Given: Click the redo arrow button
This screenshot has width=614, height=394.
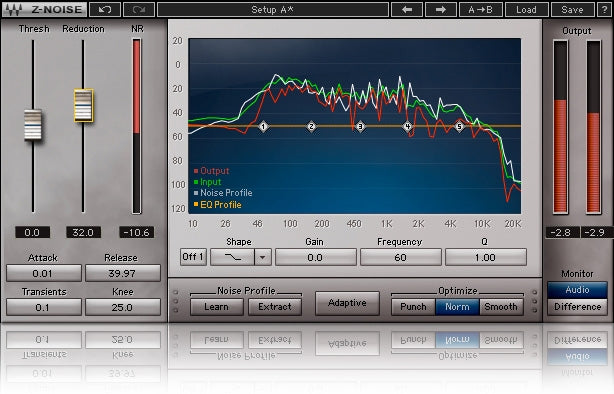Looking at the screenshot, I should [139, 9].
